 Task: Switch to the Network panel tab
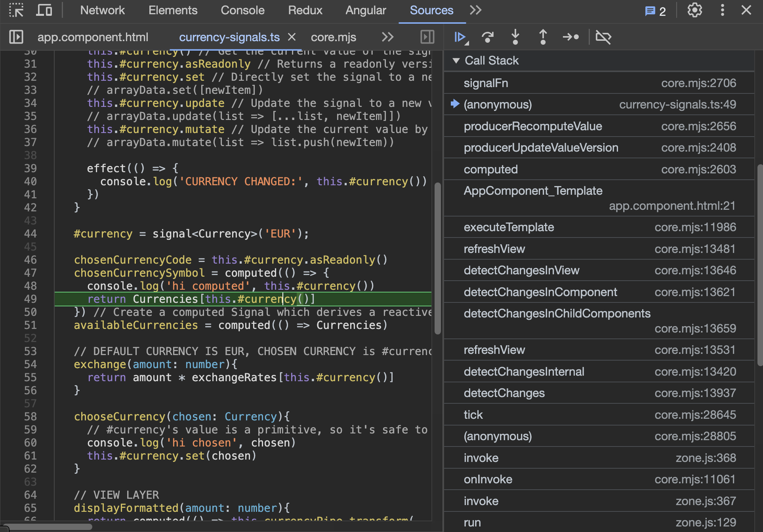(x=102, y=10)
